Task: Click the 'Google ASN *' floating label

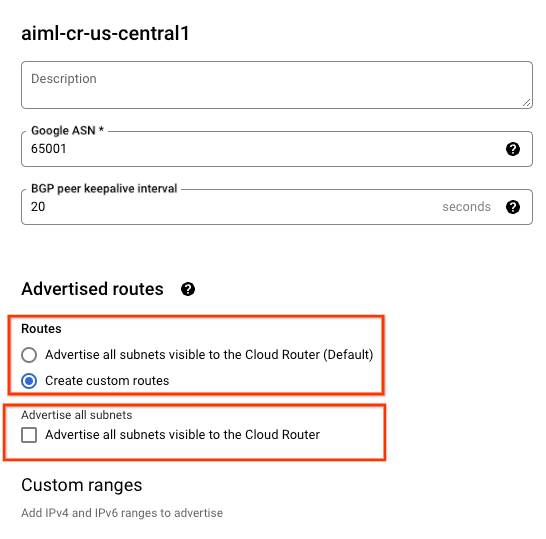Action: point(68,131)
